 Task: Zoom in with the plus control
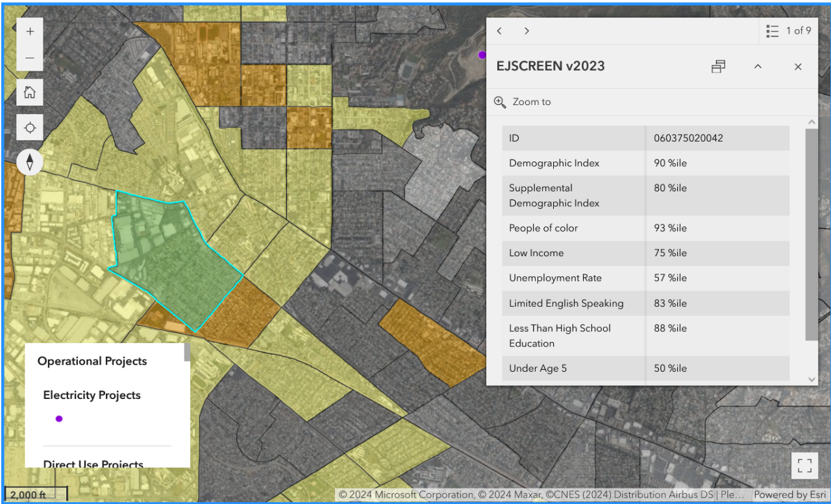(29, 30)
